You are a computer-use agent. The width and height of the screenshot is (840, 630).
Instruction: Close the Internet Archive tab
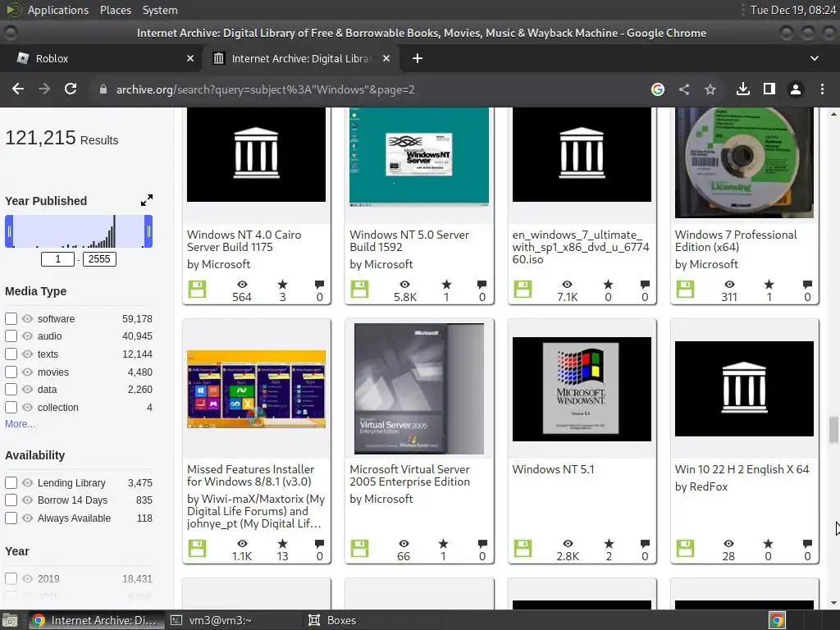pos(386,58)
